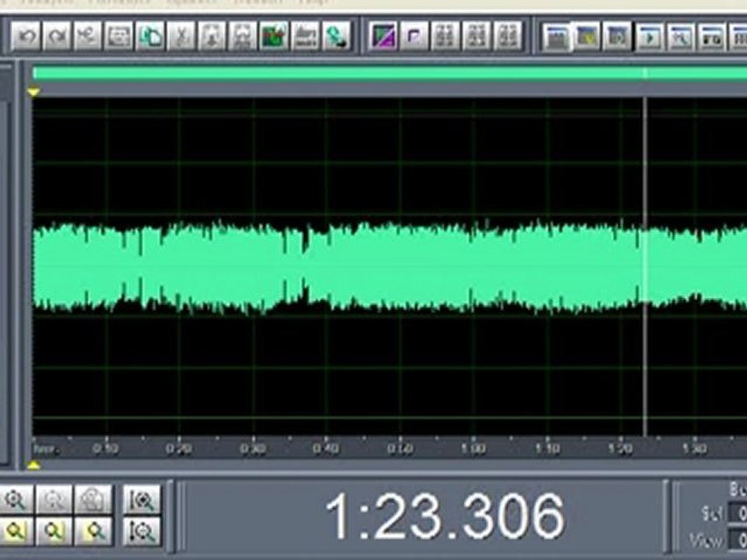Click the dashed-frame selection toolbar icon
Screen dimensions: 747x560
tap(118, 37)
